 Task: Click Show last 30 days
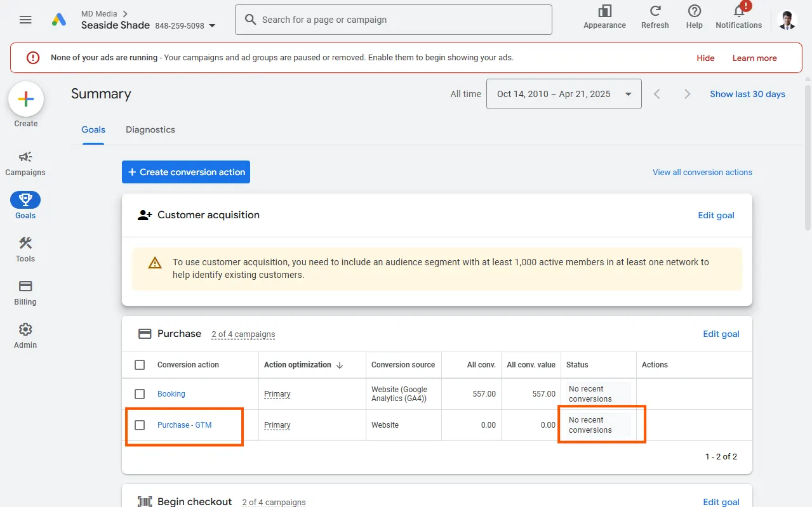(x=747, y=94)
